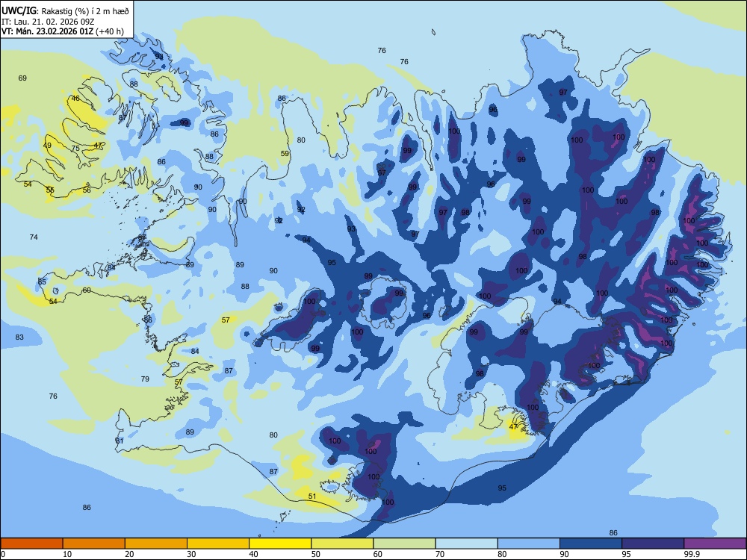Select the humidity value 46 in Westfjords
The image size is (747, 560).
pyautogui.click(x=75, y=99)
